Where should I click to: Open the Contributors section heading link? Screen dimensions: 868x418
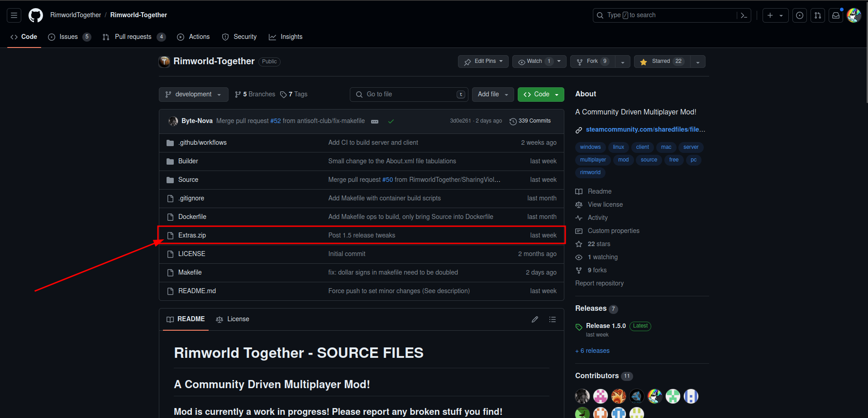coord(596,376)
